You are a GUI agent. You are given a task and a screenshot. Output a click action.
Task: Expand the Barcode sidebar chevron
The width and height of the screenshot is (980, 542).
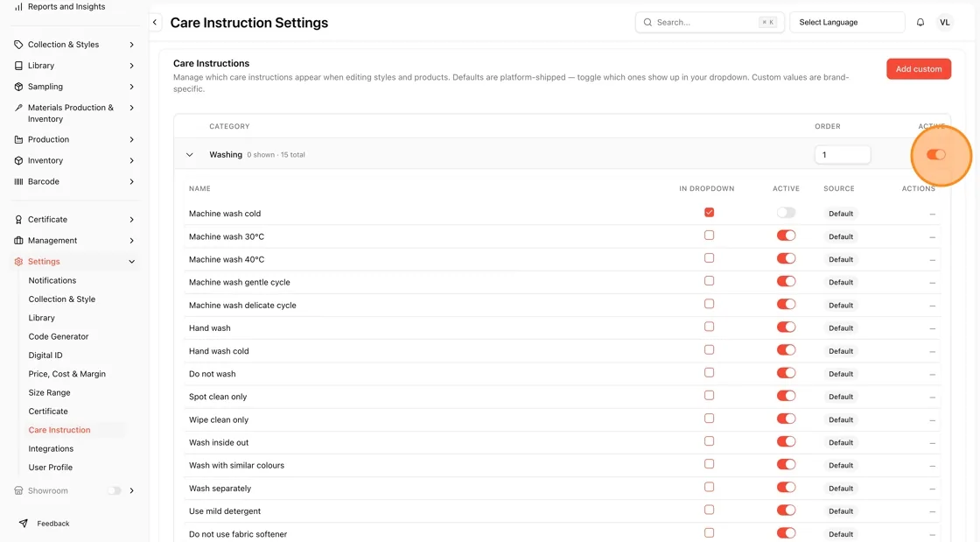(132, 181)
